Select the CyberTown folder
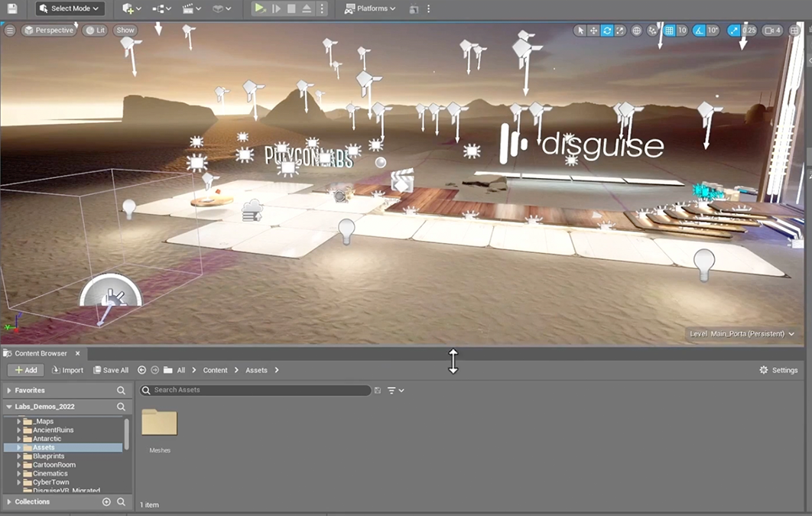This screenshot has height=516, width=812. pos(50,482)
